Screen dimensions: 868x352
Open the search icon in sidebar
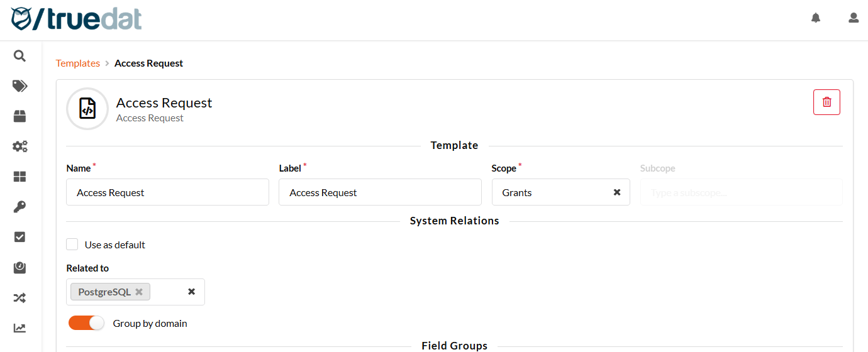click(x=19, y=56)
